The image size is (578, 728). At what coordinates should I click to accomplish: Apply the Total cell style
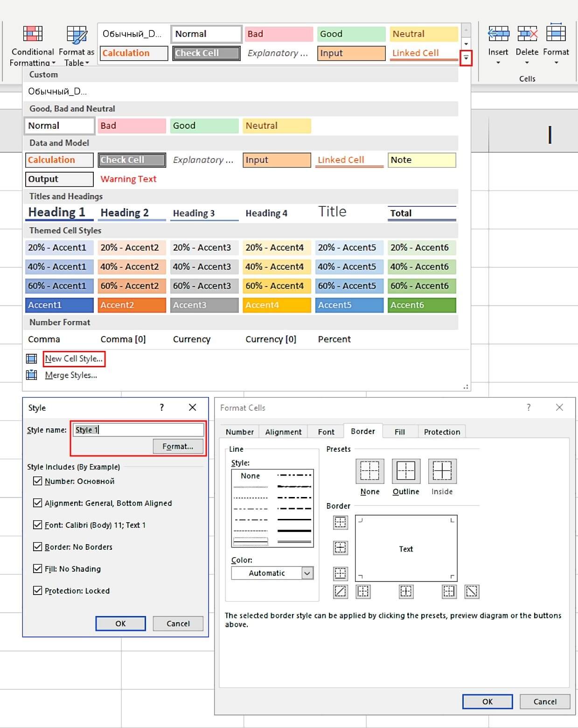coord(422,213)
